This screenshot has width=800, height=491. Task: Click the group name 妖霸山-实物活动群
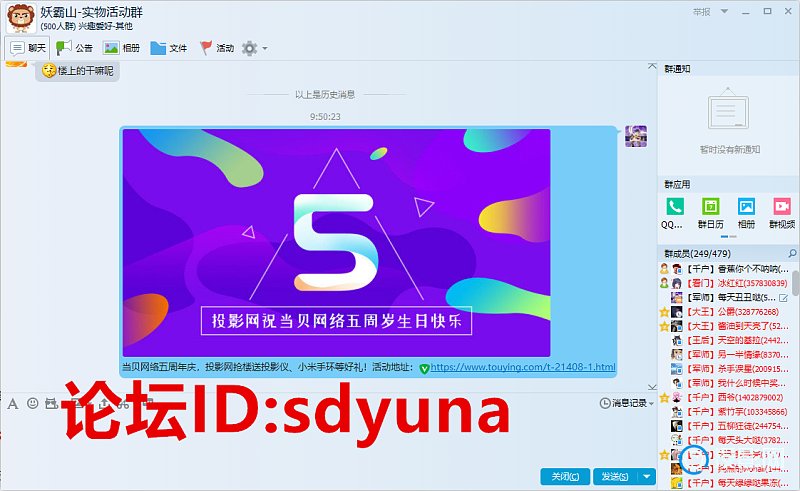(92, 12)
